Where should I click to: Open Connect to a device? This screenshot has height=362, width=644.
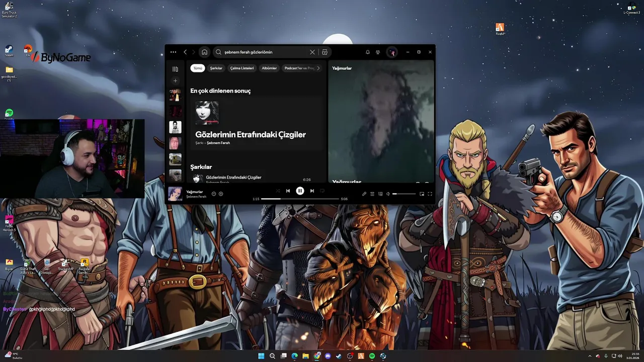point(380,194)
